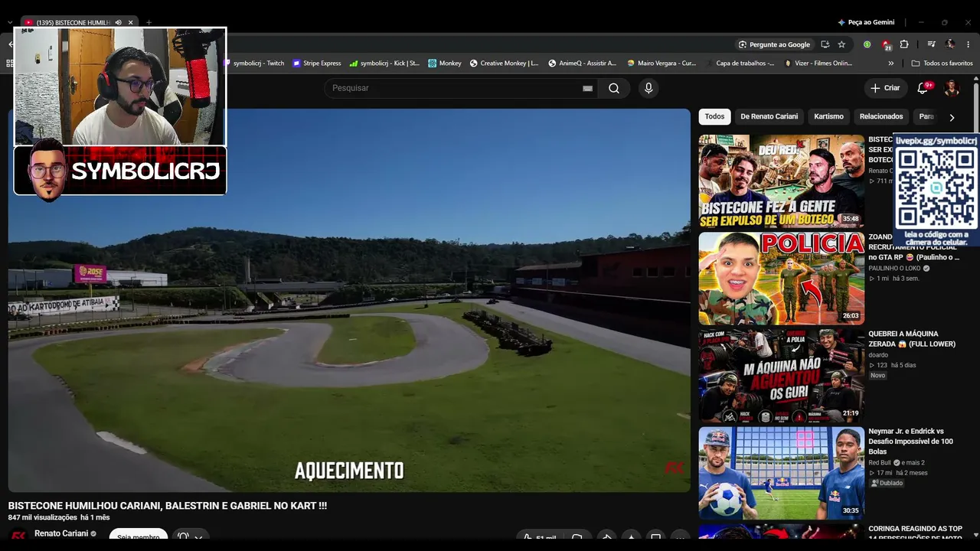The height and width of the screenshot is (551, 980).
Task: Open the Mairo Vergara bookmark
Action: tap(661, 64)
